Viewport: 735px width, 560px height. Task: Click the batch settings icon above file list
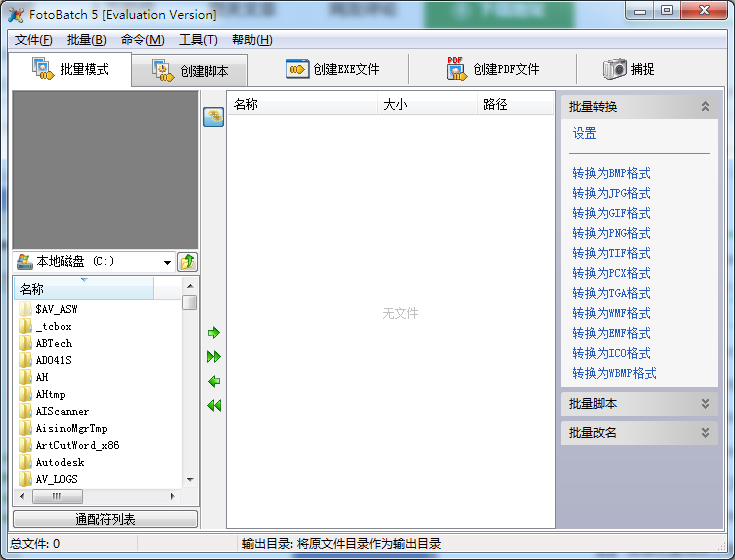pos(213,117)
